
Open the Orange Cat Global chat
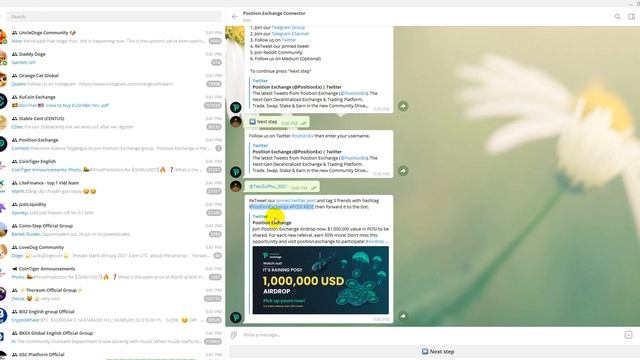(x=111, y=80)
